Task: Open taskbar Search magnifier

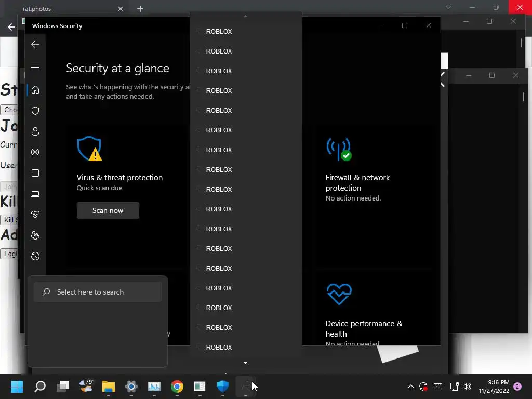Action: 40,387
